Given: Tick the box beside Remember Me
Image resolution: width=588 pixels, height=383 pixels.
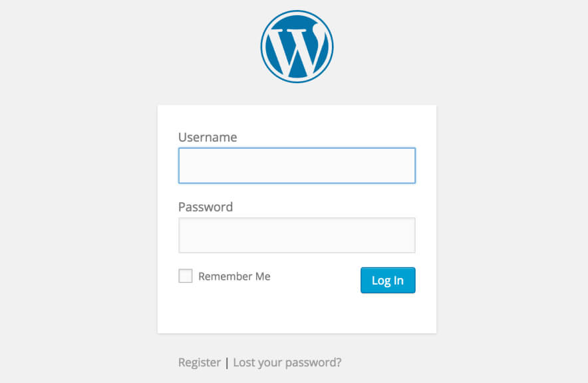Looking at the screenshot, I should point(186,276).
